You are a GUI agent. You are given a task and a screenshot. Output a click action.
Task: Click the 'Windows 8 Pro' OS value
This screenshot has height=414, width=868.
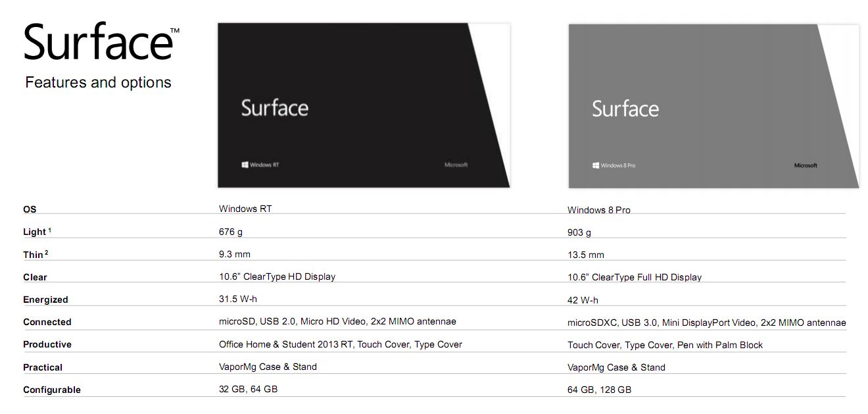pos(599,210)
